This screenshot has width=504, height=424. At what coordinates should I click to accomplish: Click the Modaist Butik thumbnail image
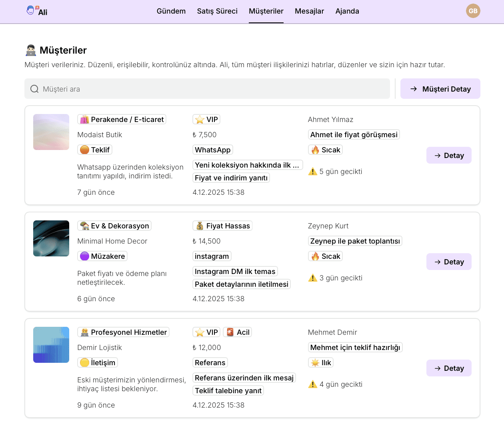(x=51, y=132)
